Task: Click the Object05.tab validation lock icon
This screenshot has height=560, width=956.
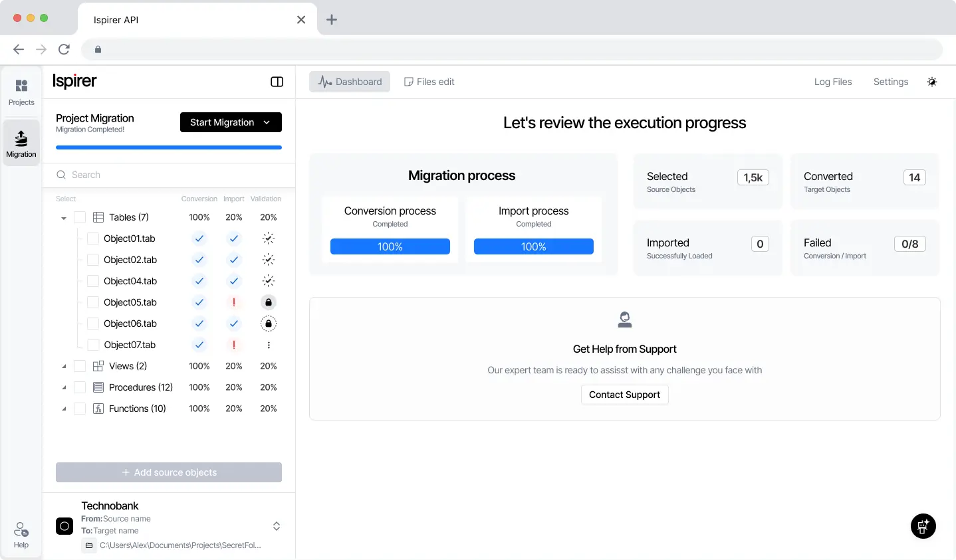Action: coord(269,302)
